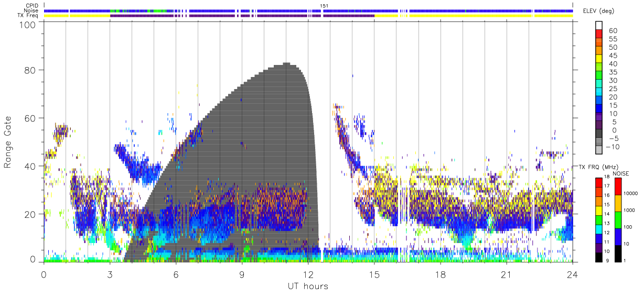This screenshot has height=297, width=644.
Task: Click the purple swatch in the TX FRQ colorbar
Action: (x=598, y=248)
